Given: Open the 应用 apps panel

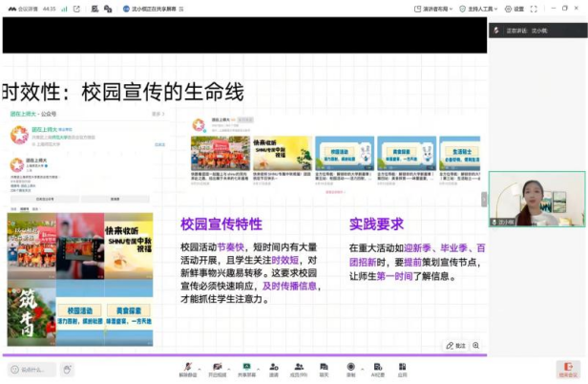Looking at the screenshot, I should pos(403,368).
